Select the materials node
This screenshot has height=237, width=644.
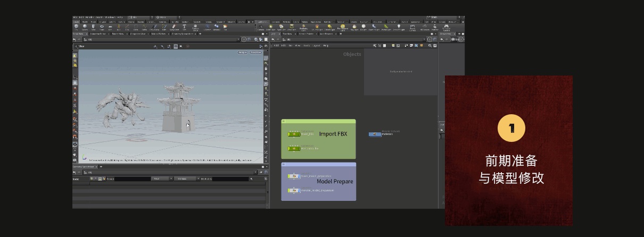375,134
